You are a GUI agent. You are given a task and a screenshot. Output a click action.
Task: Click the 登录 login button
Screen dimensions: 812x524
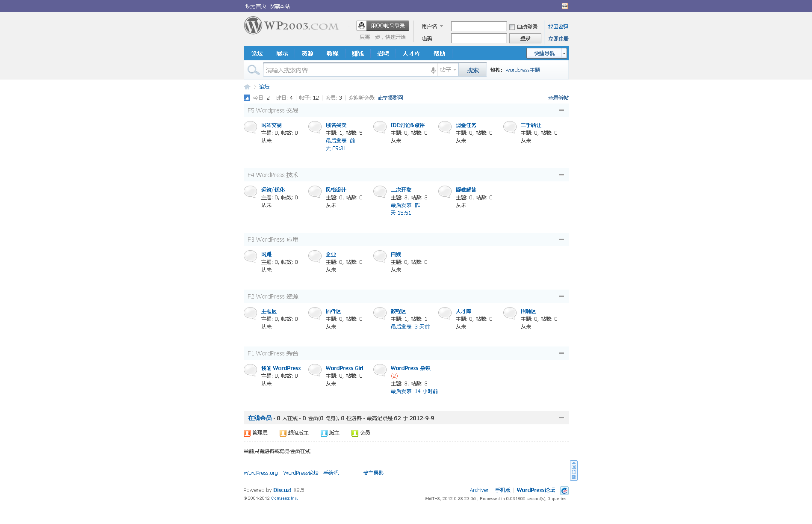pos(525,38)
